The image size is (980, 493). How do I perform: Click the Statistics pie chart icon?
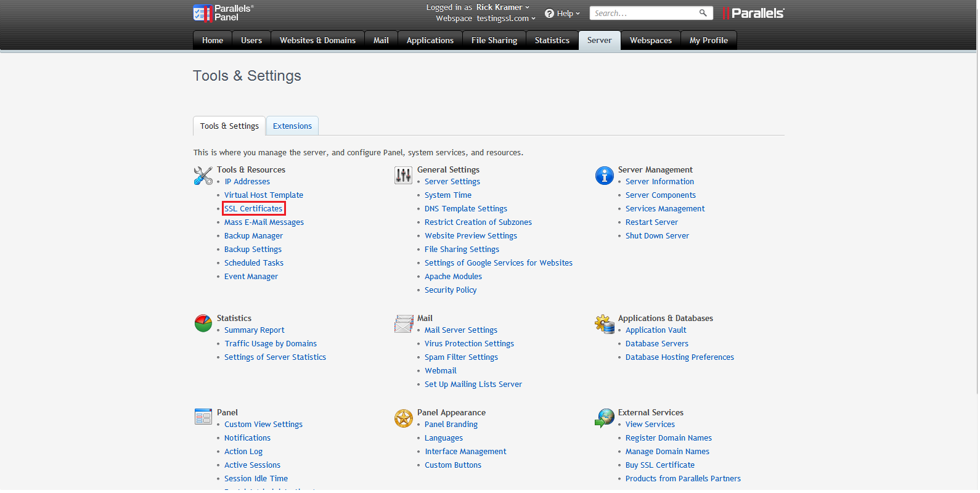pos(203,324)
